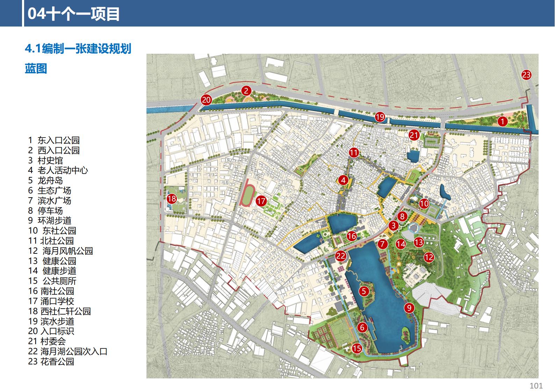This screenshot has height=392, width=555.
Task: Click the header title 04十个一项目
Action: (74, 14)
